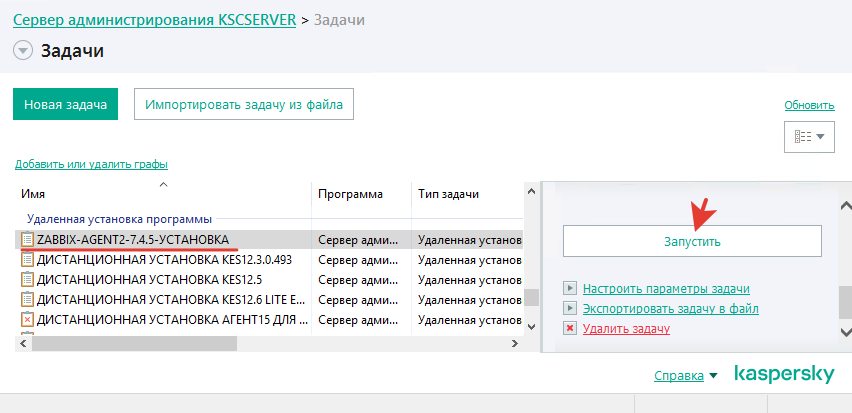Click the Добавить или удалить графы link
Viewport: 852px width, 413px height.
(91, 164)
